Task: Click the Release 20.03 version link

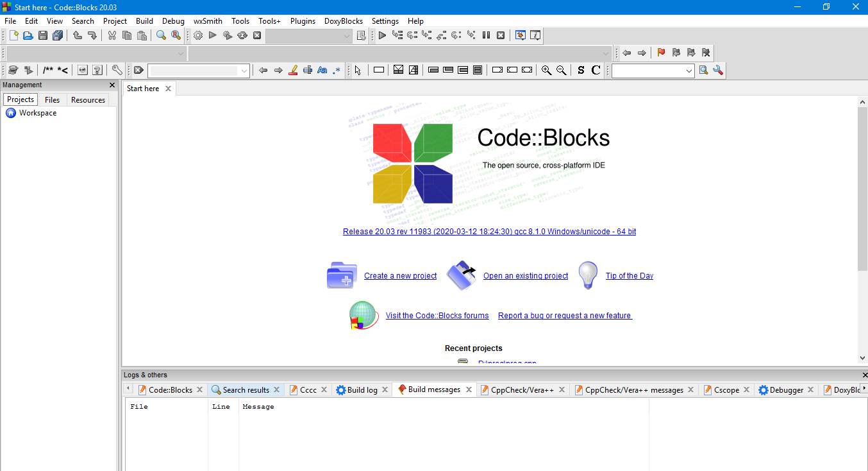Action: click(x=490, y=232)
